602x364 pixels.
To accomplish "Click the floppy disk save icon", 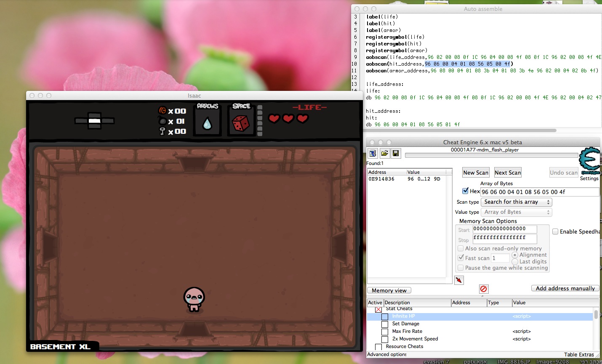I will coord(395,153).
